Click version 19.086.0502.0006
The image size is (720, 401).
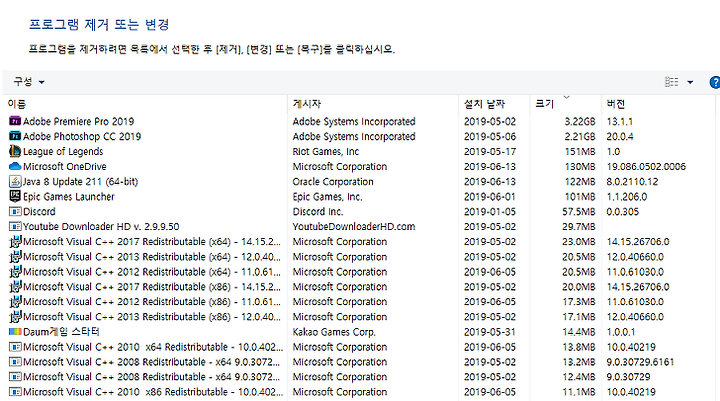[646, 166]
